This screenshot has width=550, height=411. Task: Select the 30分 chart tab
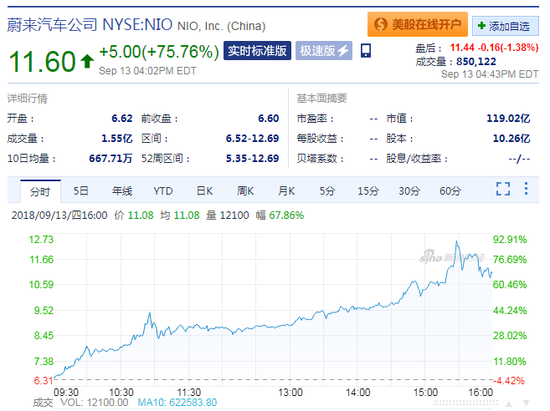409,191
